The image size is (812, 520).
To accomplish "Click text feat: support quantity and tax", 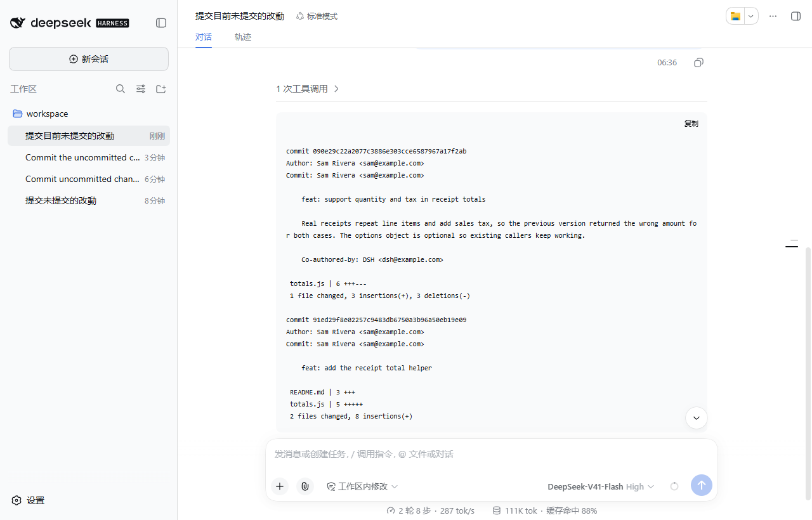I will pyautogui.click(x=393, y=200).
